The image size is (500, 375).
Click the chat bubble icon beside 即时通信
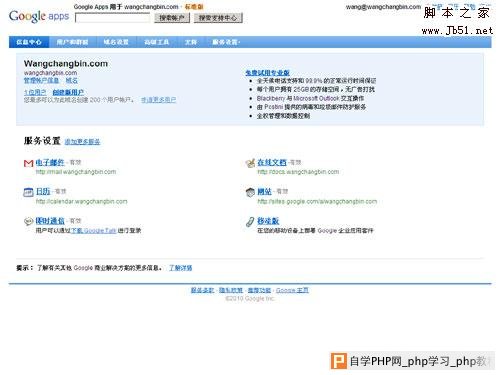28,221
